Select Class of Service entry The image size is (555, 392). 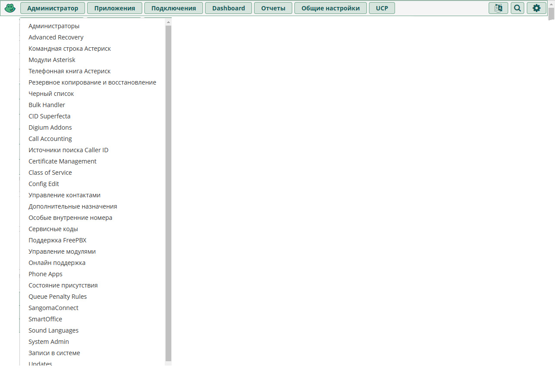point(50,173)
